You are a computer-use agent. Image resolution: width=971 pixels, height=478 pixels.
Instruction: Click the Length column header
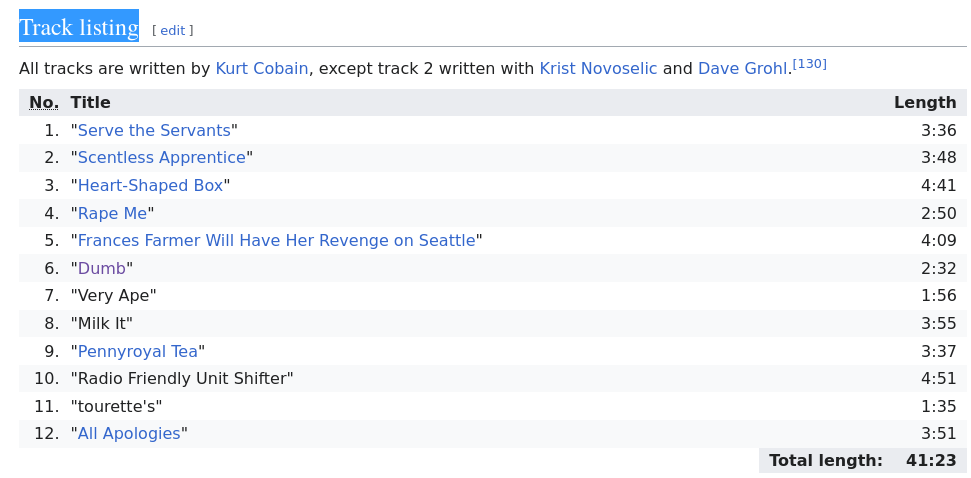(x=924, y=103)
